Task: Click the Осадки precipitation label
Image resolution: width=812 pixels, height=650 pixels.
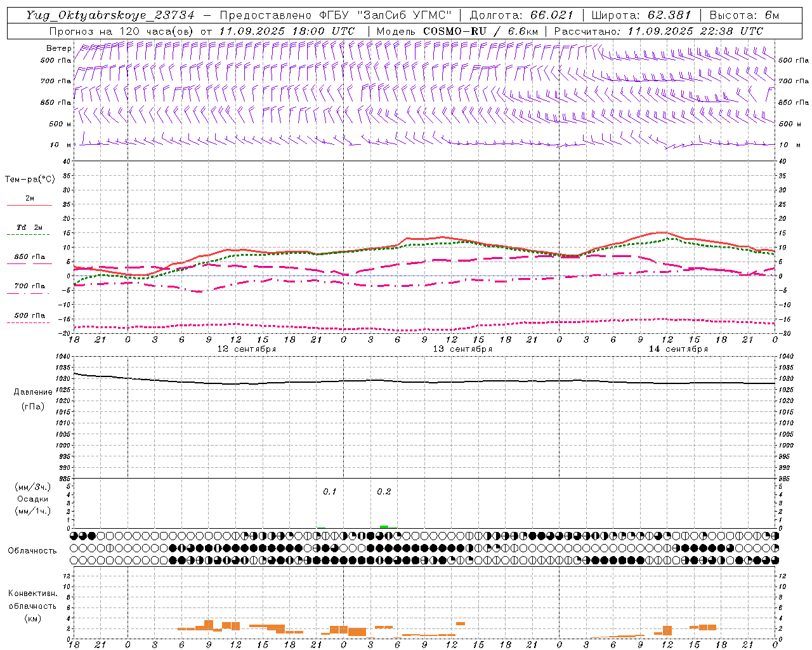Action: point(32,499)
